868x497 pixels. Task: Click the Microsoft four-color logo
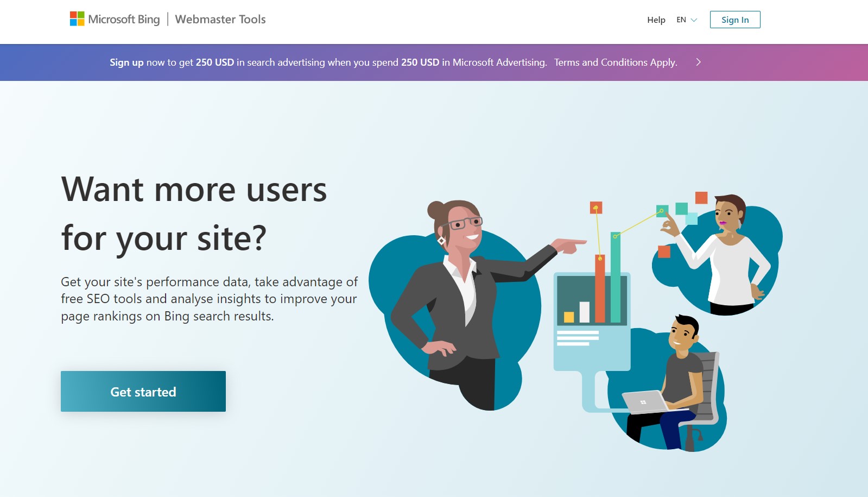click(x=77, y=19)
